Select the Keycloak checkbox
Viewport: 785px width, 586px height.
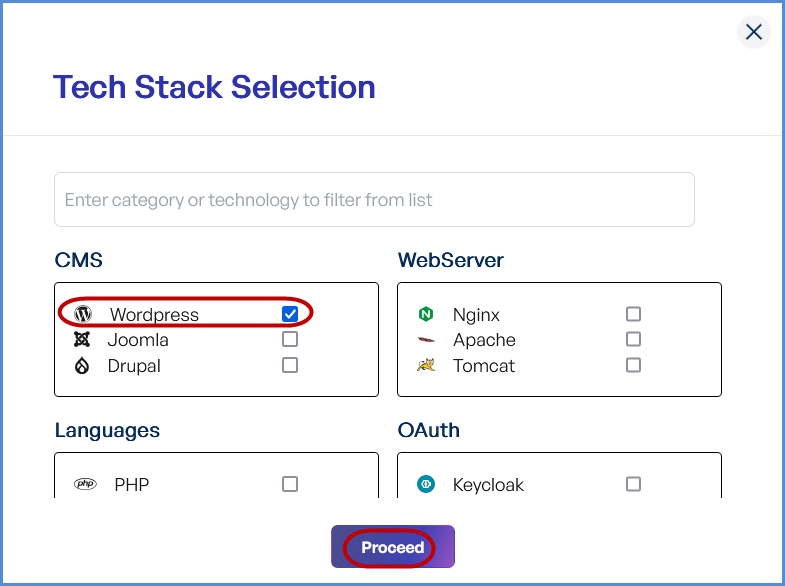[x=633, y=485]
